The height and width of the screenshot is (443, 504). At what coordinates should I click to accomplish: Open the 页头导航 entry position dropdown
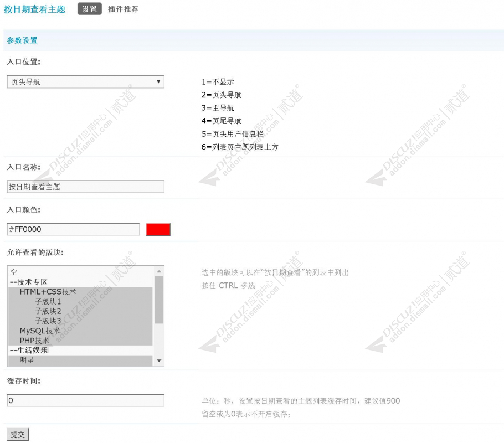pyautogui.click(x=85, y=81)
